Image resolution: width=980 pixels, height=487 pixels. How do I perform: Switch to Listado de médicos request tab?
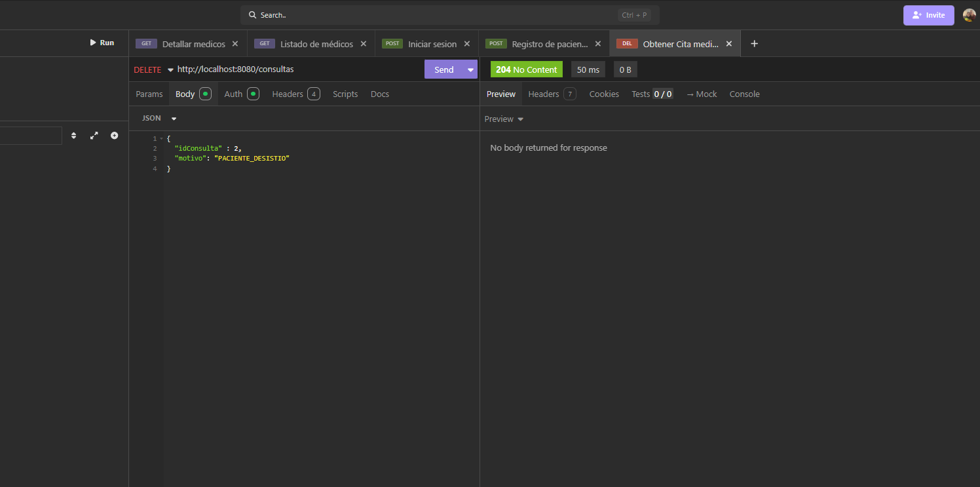pyautogui.click(x=311, y=44)
